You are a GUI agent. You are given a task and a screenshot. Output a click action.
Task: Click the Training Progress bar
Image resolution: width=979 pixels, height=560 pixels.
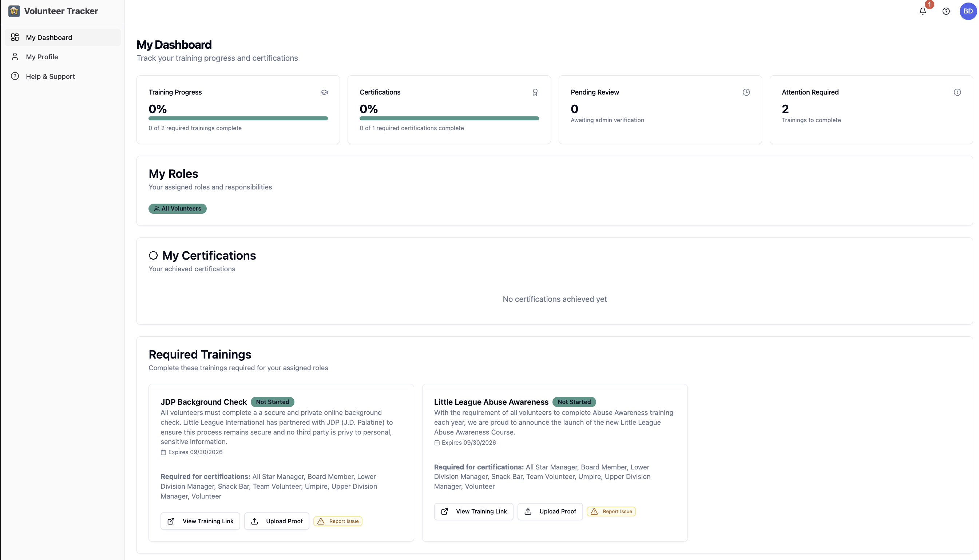pos(238,119)
